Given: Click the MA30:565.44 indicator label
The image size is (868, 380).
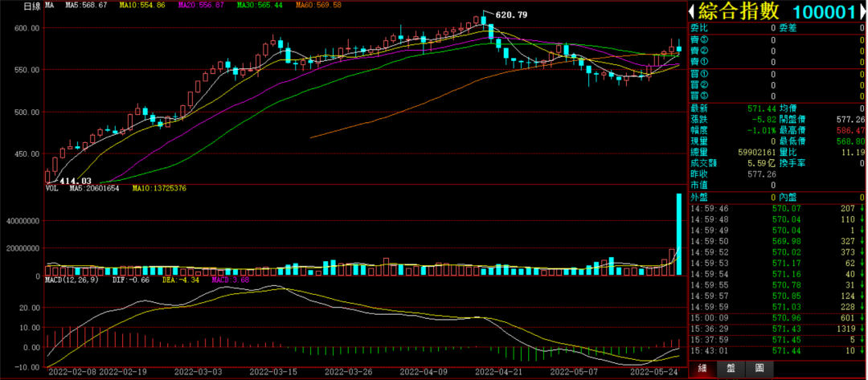Looking at the screenshot, I should 259,6.
